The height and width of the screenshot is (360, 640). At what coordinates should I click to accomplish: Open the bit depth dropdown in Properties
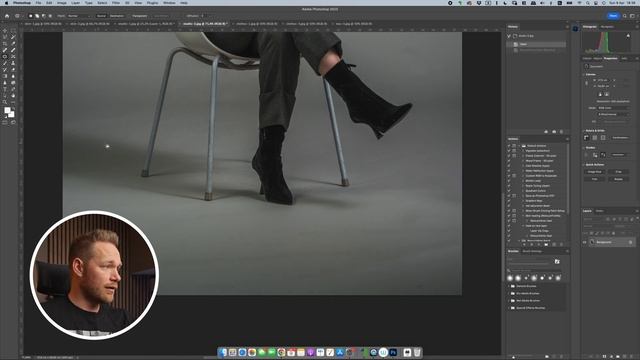click(613, 114)
